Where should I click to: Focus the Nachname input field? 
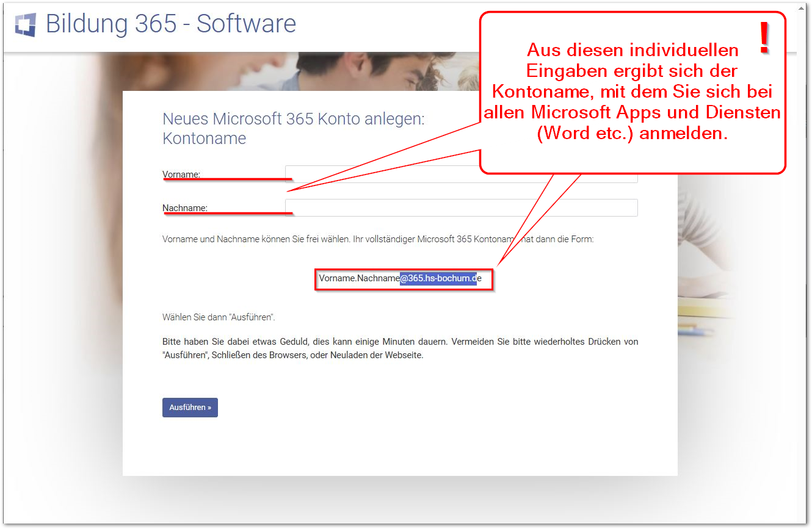point(461,208)
